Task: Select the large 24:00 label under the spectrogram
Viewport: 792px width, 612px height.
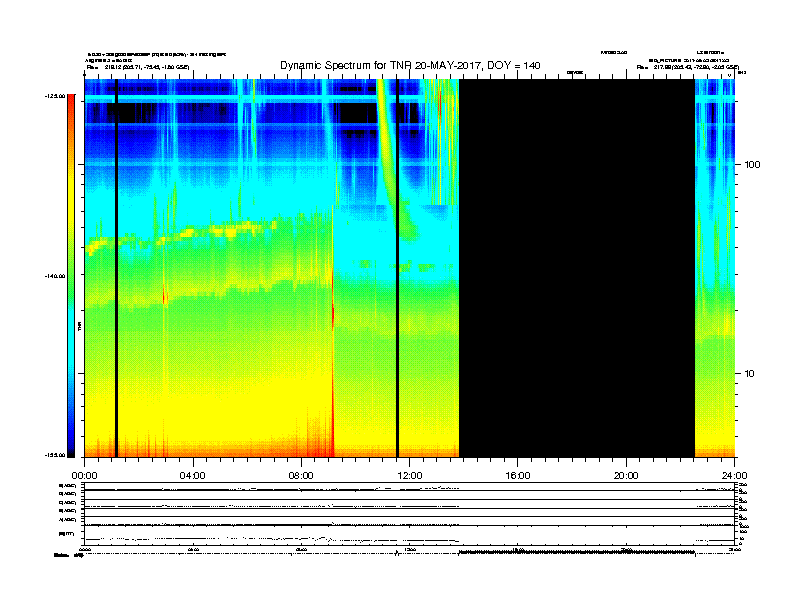Action: click(x=734, y=476)
